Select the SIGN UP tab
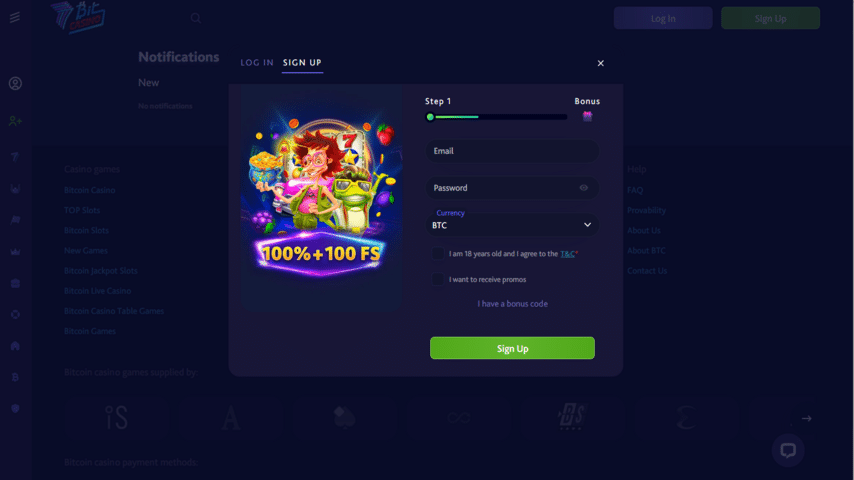The height and width of the screenshot is (480, 854). [302, 63]
